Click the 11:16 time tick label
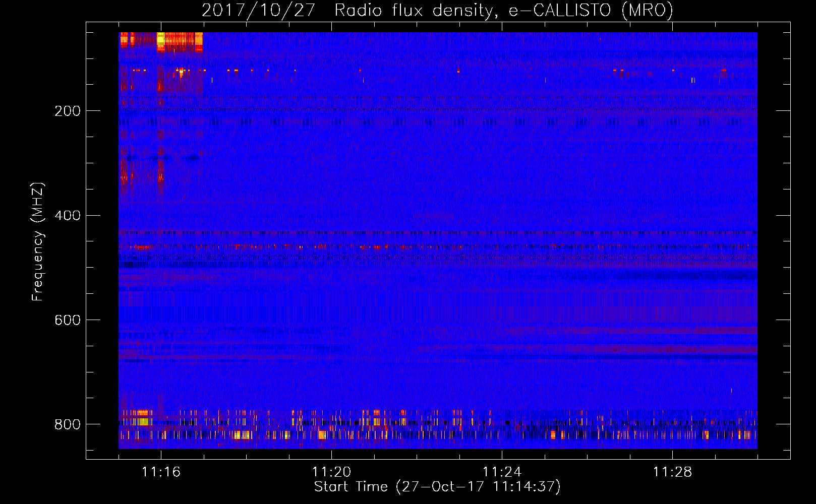 click(x=161, y=472)
